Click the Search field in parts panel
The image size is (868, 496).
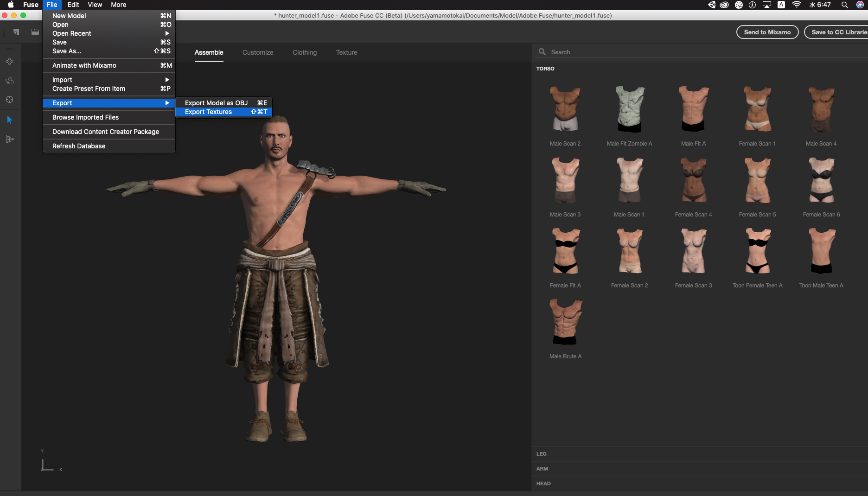click(x=696, y=52)
